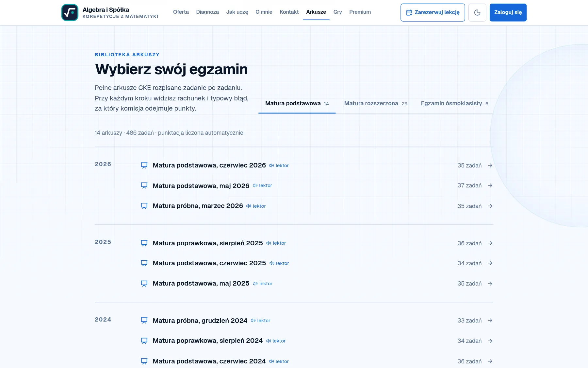Screen dimensions: 588x368
Task: Play lektor audio for marzec 2026 próbna
Action: point(256,206)
